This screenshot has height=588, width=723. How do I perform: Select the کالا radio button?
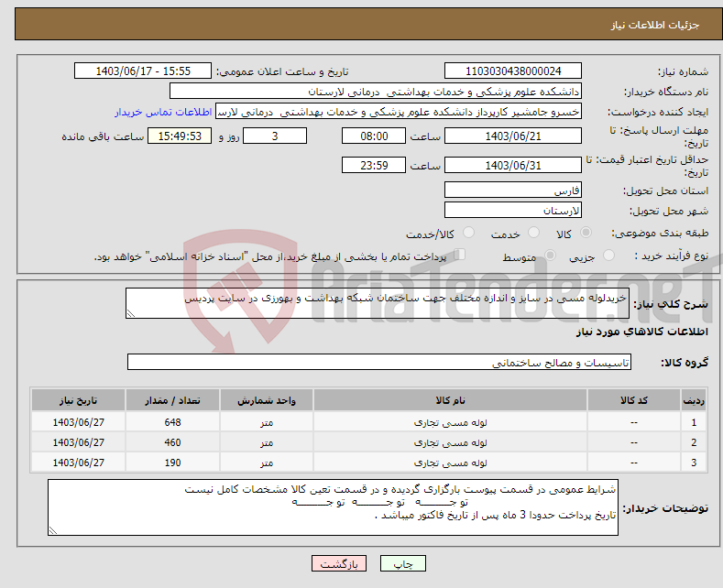586,233
